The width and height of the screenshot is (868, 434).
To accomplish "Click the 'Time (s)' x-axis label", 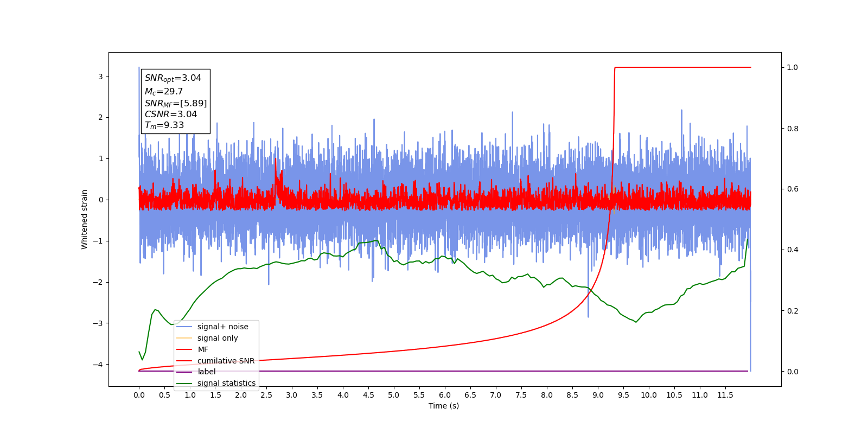I will (444, 406).
